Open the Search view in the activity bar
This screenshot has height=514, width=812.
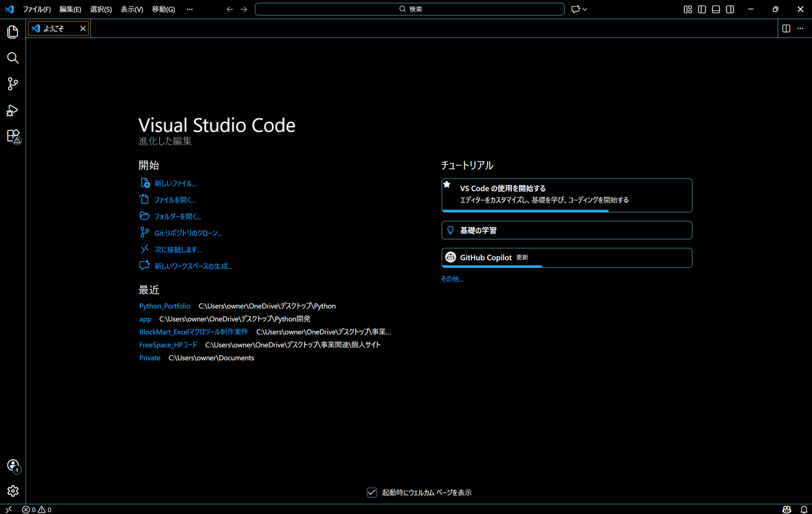(x=12, y=58)
